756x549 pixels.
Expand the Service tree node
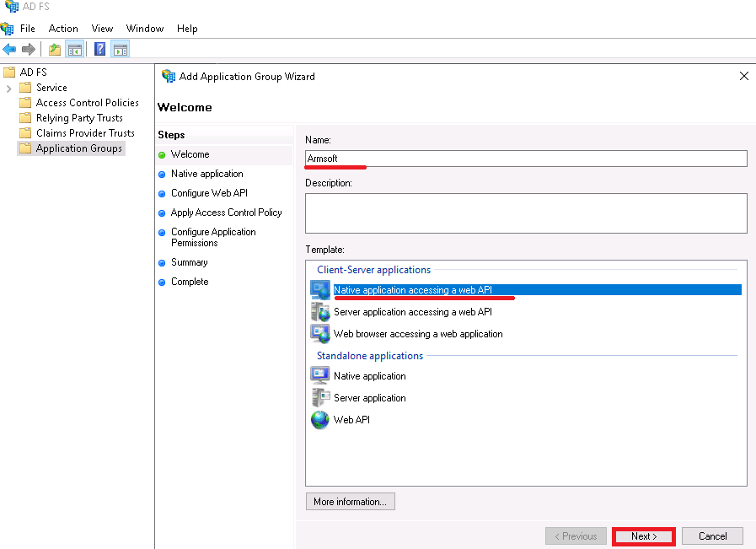[x=8, y=89]
